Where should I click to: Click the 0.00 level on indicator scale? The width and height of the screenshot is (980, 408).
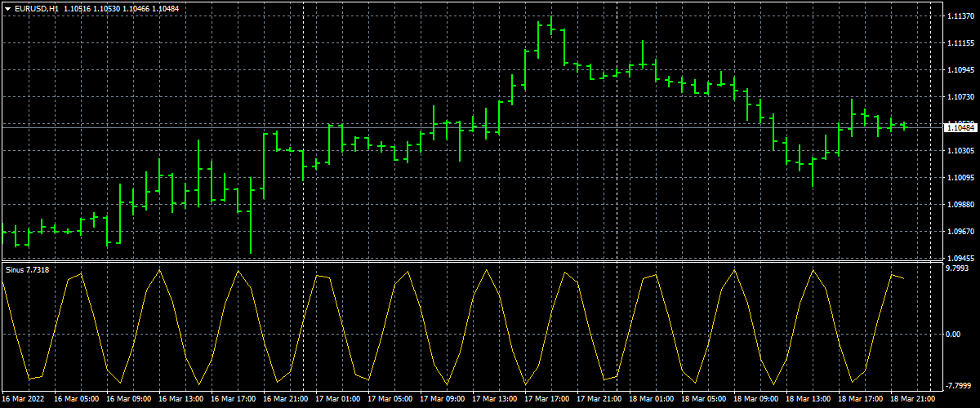point(952,335)
